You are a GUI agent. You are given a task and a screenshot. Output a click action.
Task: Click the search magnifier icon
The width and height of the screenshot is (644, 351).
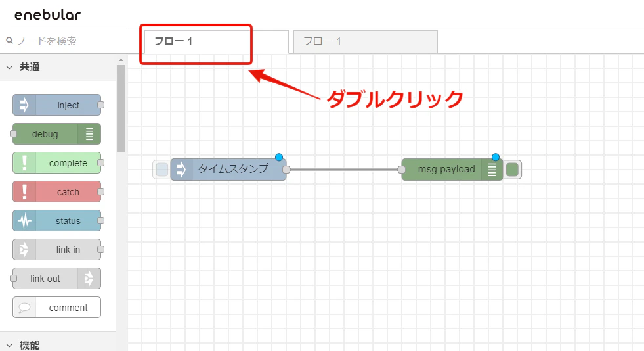[9, 41]
